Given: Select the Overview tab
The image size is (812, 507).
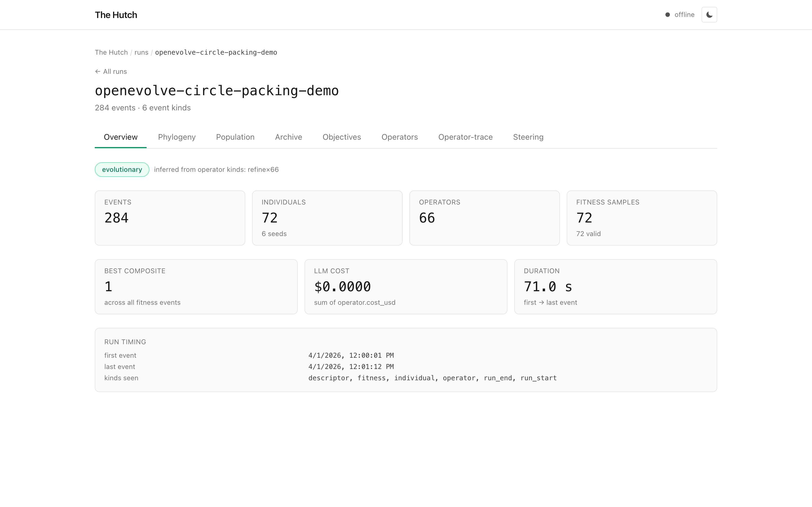Looking at the screenshot, I should (121, 137).
